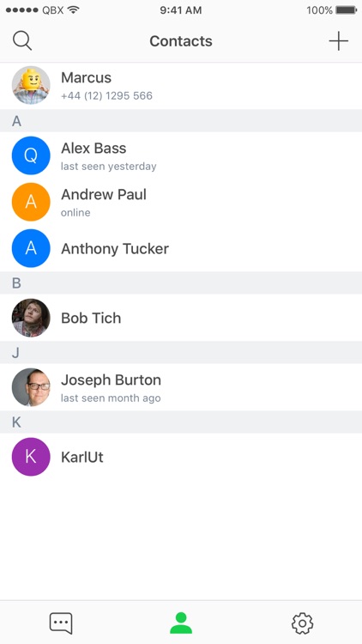
Task: Tap Marcus's Lego head avatar
Action: tap(31, 85)
